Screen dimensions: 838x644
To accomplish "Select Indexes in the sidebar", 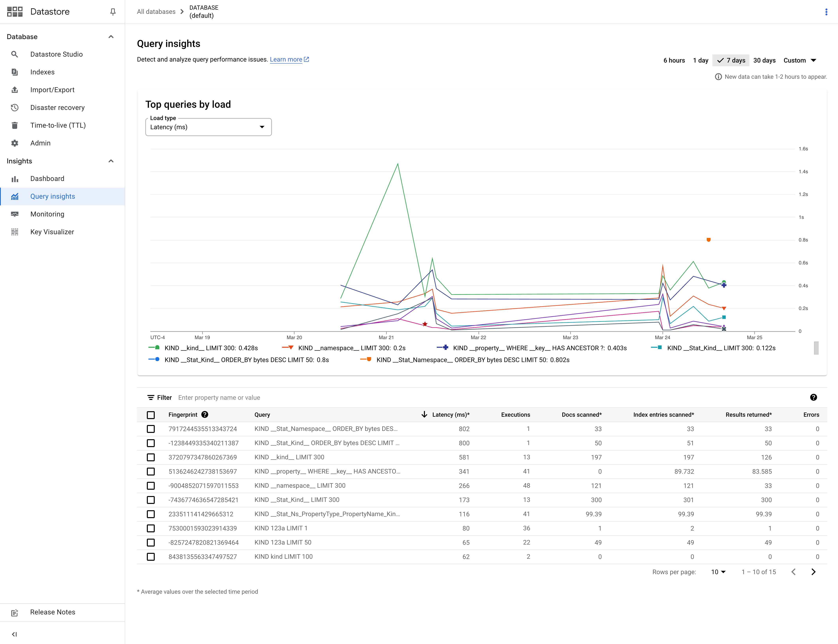I will coord(43,72).
